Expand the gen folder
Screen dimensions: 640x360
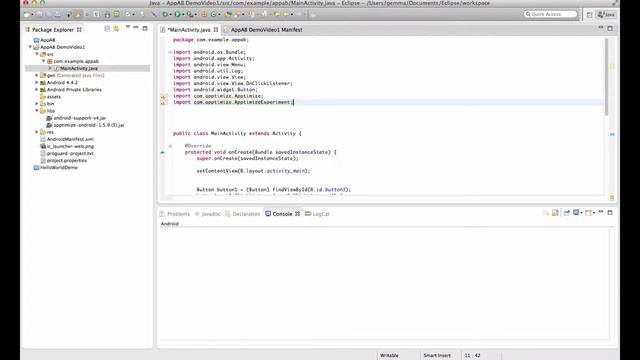click(x=37, y=76)
